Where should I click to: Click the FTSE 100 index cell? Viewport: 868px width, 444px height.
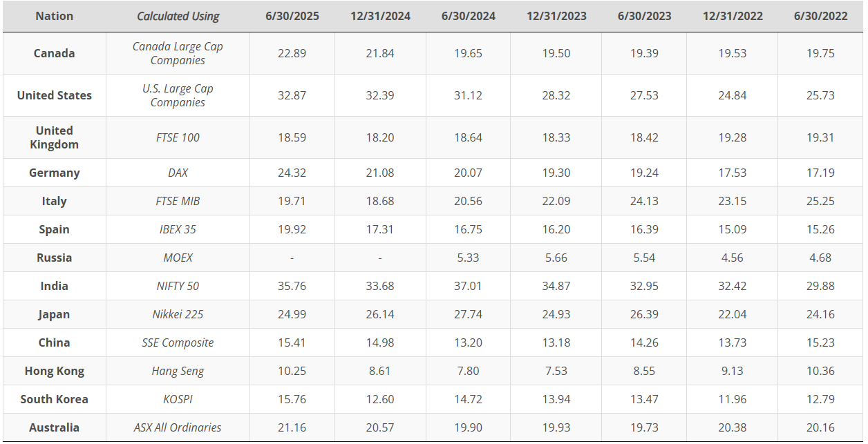click(x=178, y=137)
